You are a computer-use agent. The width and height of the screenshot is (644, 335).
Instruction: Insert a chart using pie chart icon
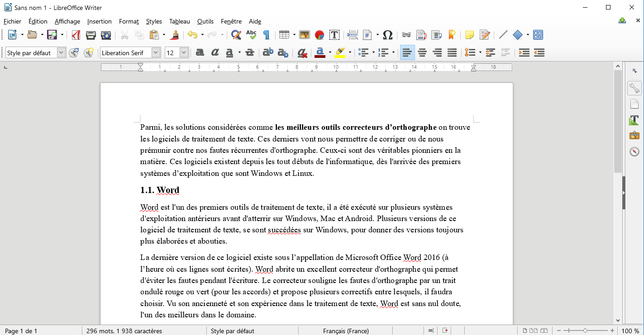(320, 35)
